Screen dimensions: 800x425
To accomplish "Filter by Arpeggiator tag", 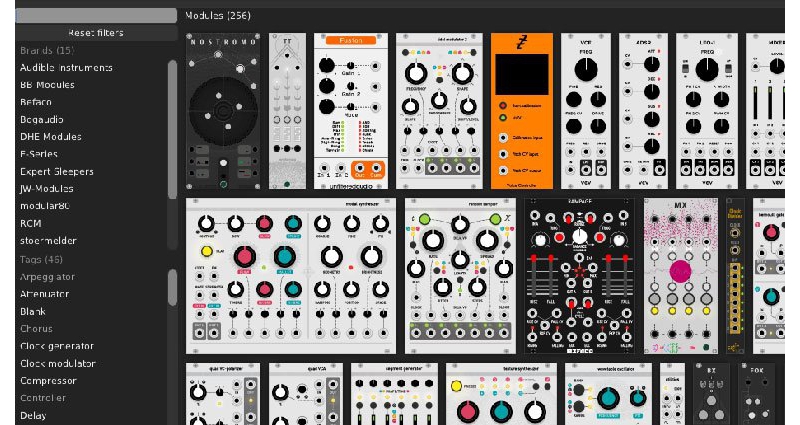I will [x=47, y=277].
